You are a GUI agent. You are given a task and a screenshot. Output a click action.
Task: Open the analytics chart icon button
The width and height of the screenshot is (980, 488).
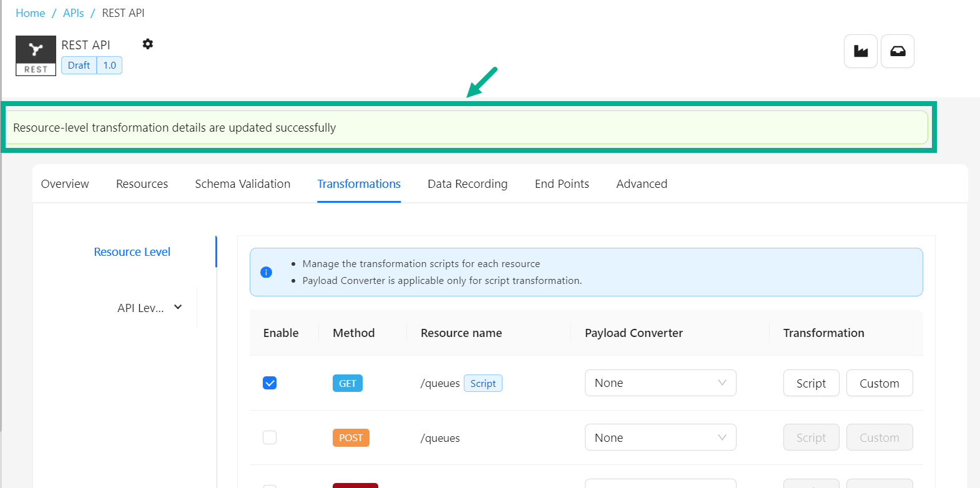(861, 51)
